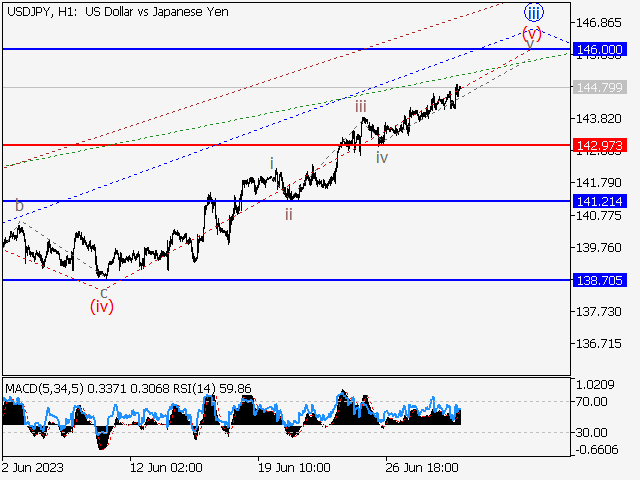
Task: Click the 146.865 axis price value
Action: click(598, 23)
